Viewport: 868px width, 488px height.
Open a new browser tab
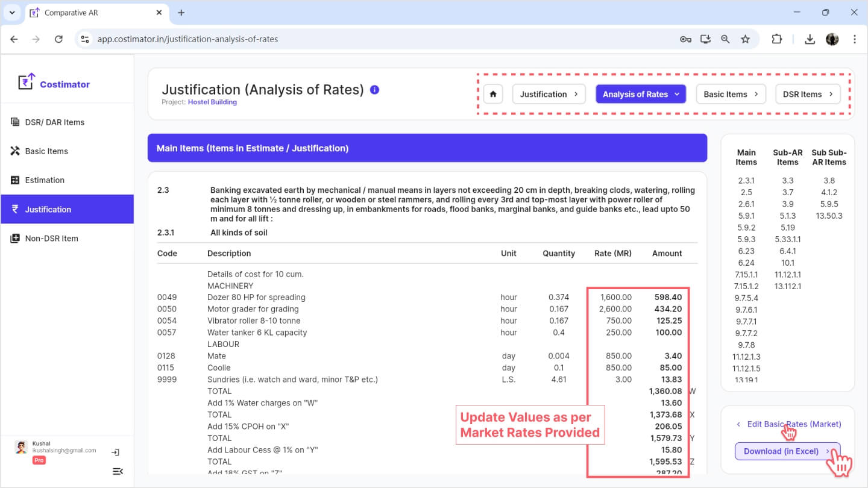[181, 13]
